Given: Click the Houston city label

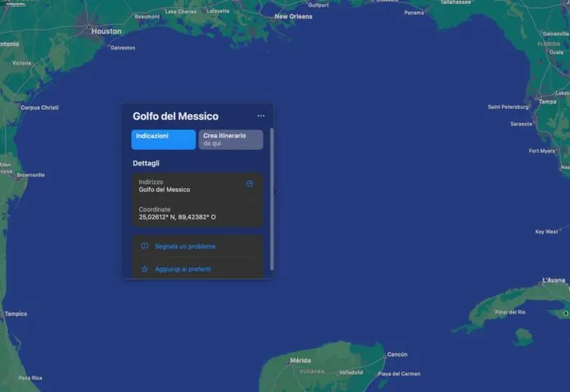Looking at the screenshot, I should [106, 31].
